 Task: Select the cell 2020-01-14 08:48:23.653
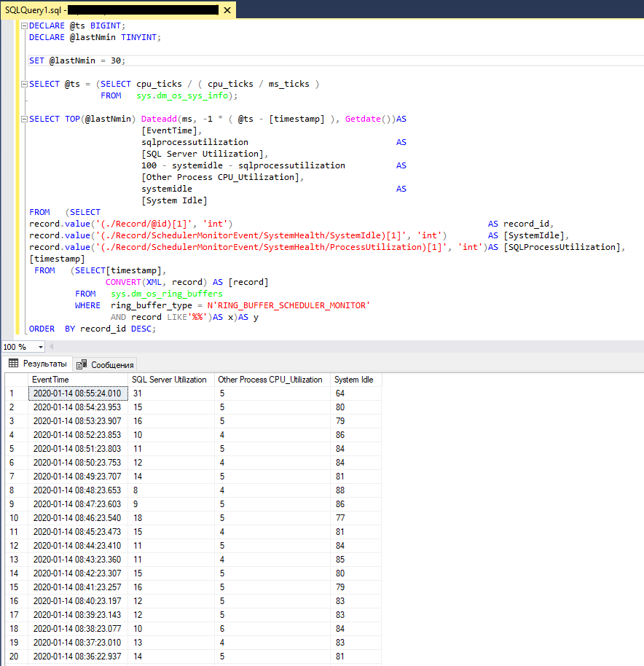(x=78, y=490)
